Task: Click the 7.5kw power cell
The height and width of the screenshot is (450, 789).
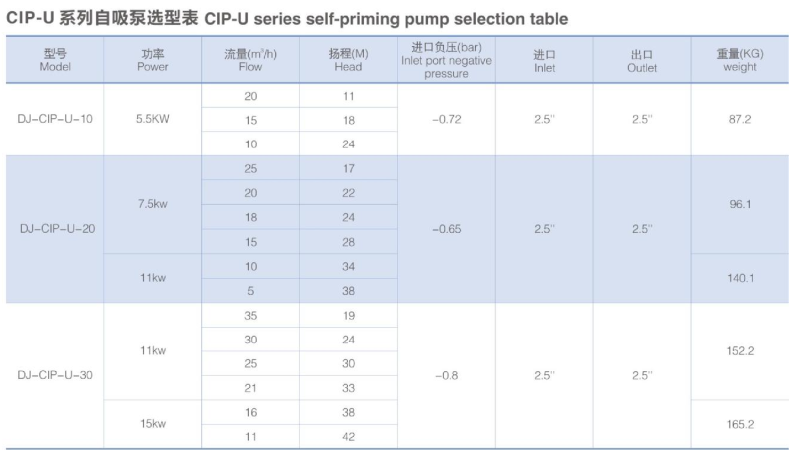Action: [152, 204]
